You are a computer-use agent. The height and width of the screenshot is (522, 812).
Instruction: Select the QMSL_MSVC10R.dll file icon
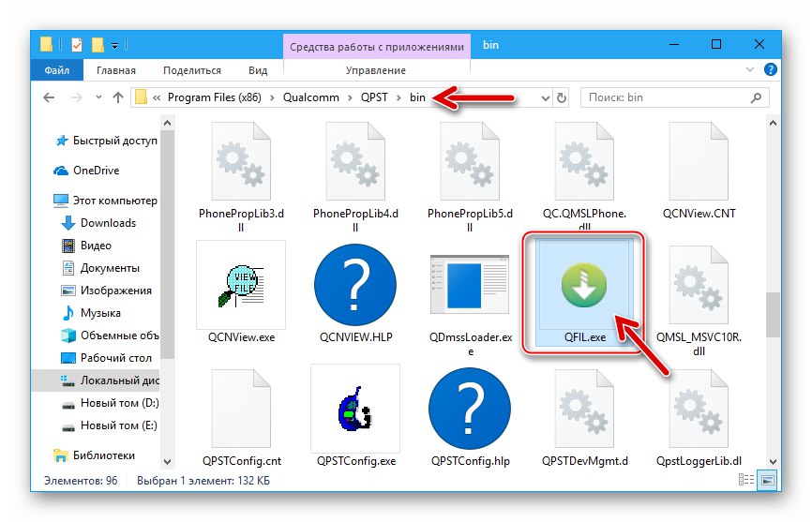(699, 285)
